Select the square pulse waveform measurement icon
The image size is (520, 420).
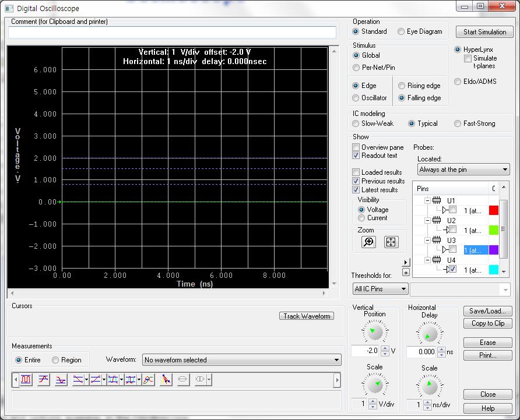tap(26, 380)
